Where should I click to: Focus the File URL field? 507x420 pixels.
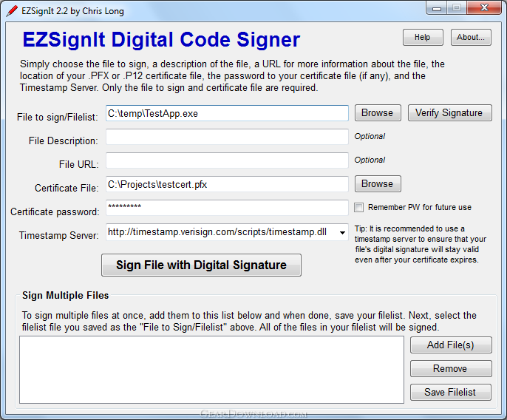[227, 160]
